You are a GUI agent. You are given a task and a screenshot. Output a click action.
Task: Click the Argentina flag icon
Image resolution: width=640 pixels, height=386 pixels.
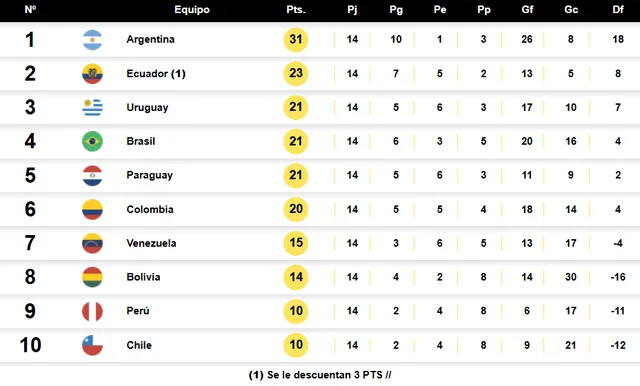click(x=92, y=40)
